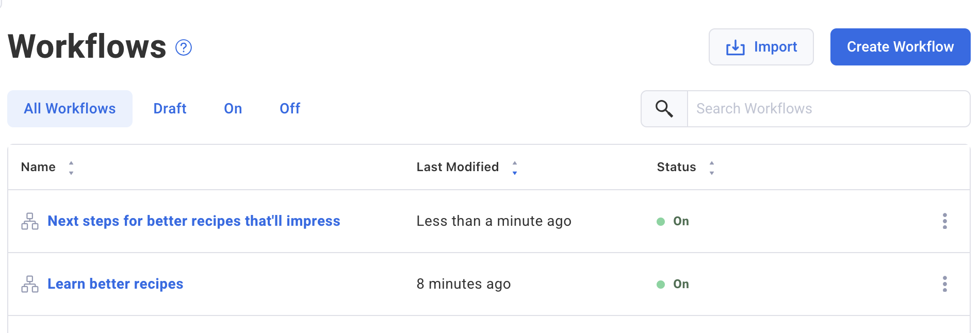The image size is (980, 333).
Task: Select the All Workflows filter pill
Action: click(70, 108)
